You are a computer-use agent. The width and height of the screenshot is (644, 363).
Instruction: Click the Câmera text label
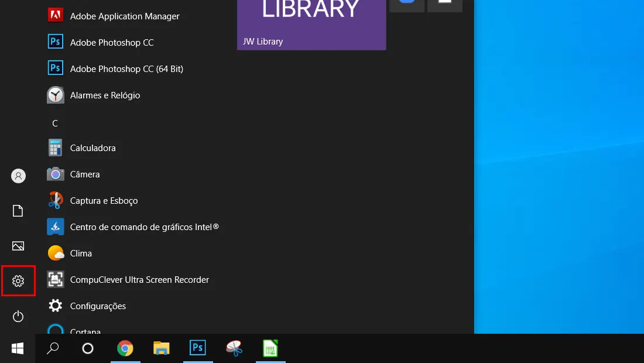point(85,174)
